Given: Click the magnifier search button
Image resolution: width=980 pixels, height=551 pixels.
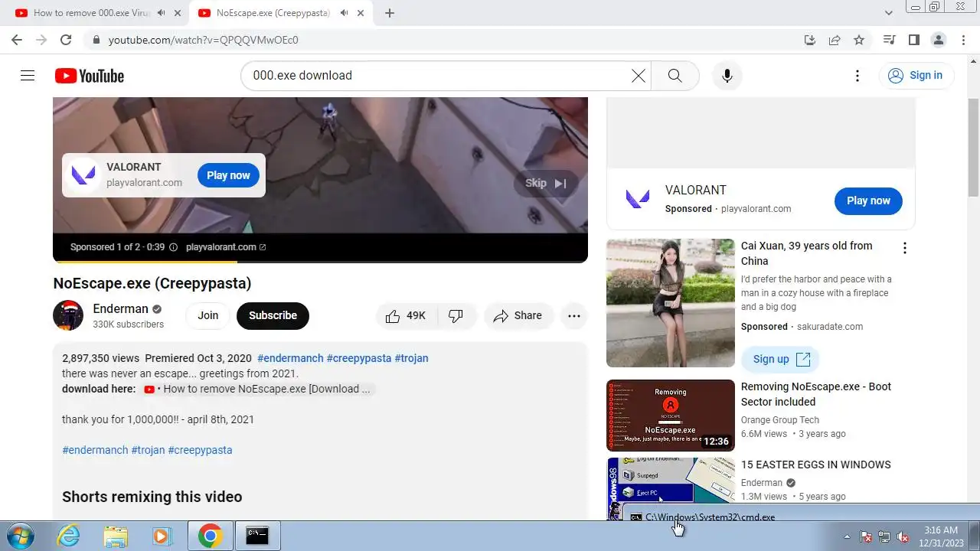Looking at the screenshot, I should click(x=675, y=75).
